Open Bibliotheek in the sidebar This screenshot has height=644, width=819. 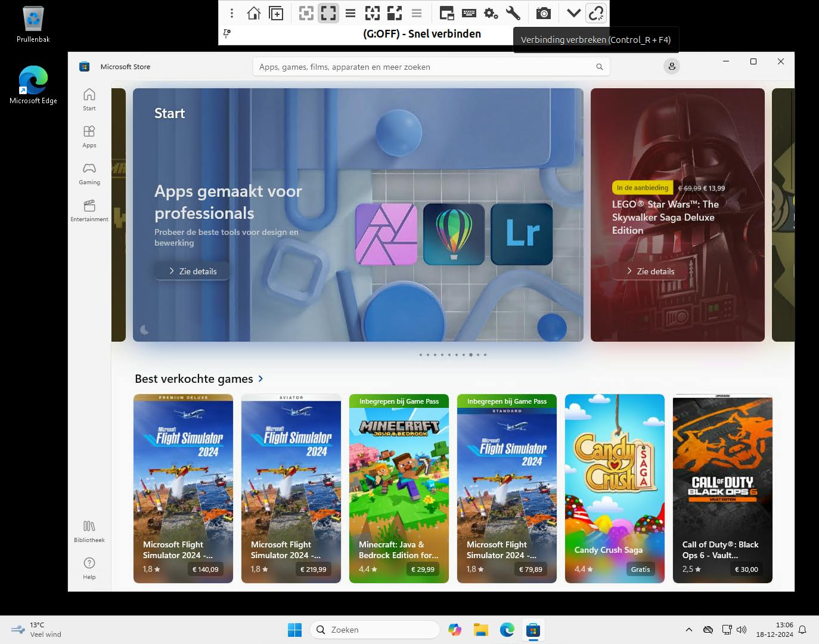point(89,530)
